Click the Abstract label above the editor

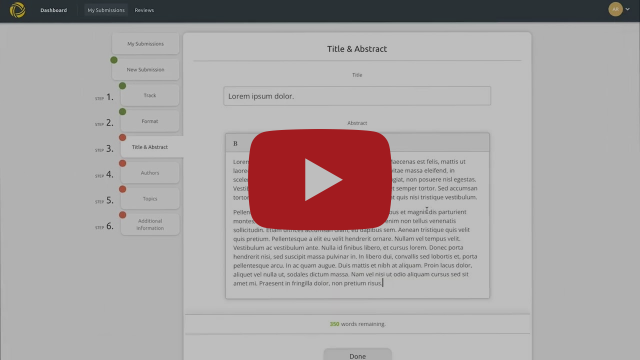(x=357, y=123)
